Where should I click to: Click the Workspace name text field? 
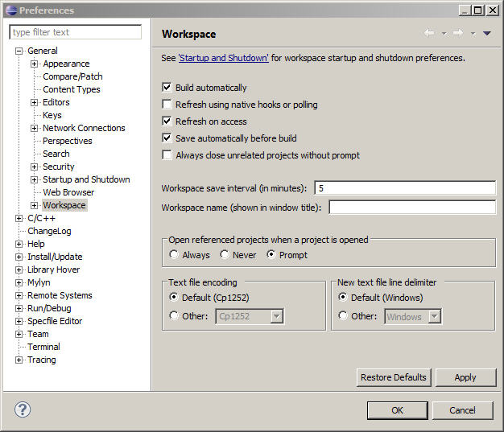(x=411, y=208)
